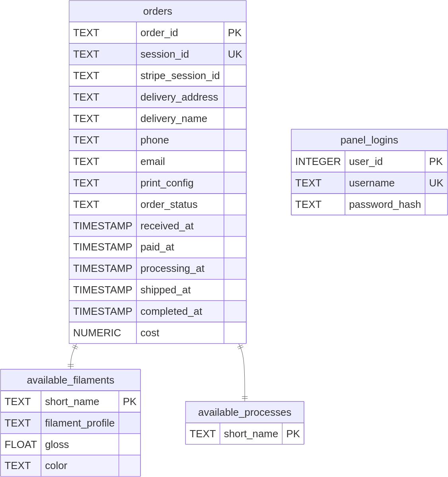Click the orders table header
Viewport: 448px width, 477px height.
coord(158,11)
